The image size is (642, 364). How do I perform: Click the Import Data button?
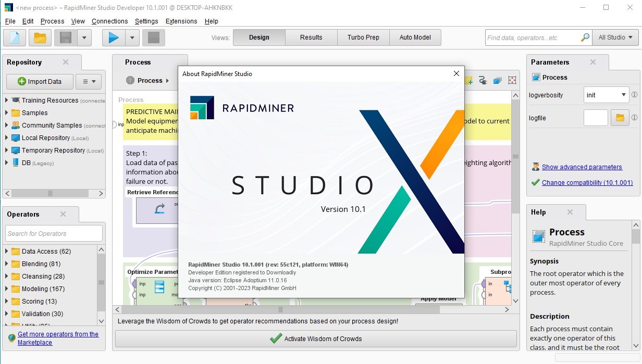coord(39,82)
